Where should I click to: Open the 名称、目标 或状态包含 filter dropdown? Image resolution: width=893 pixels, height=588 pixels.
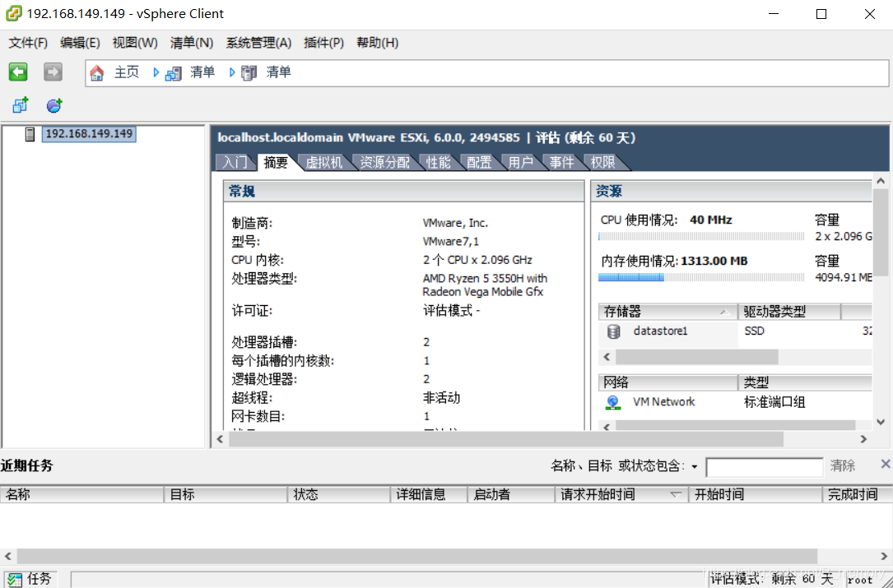(695, 467)
